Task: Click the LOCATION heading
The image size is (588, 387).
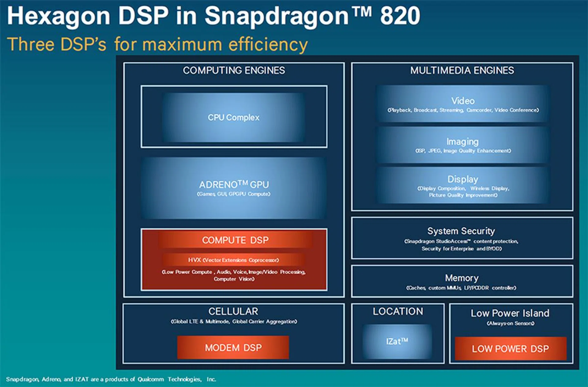Action: (398, 311)
